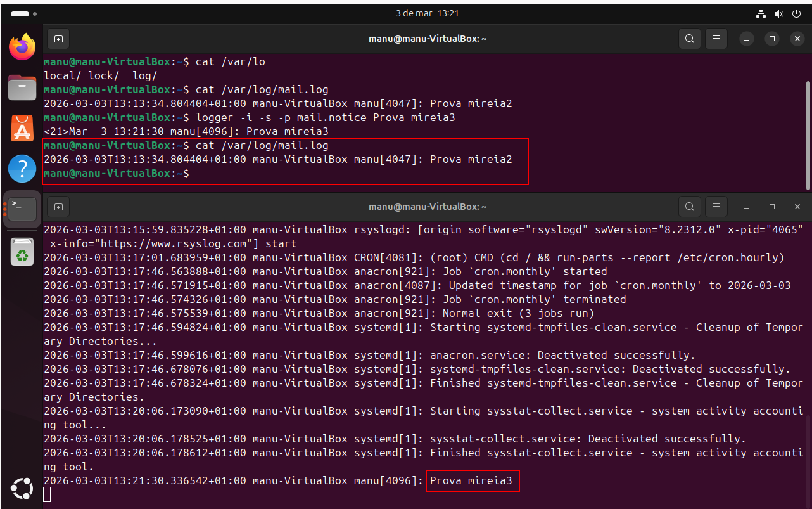Open Help from the dock
This screenshot has width=812, height=509.
pyautogui.click(x=22, y=169)
